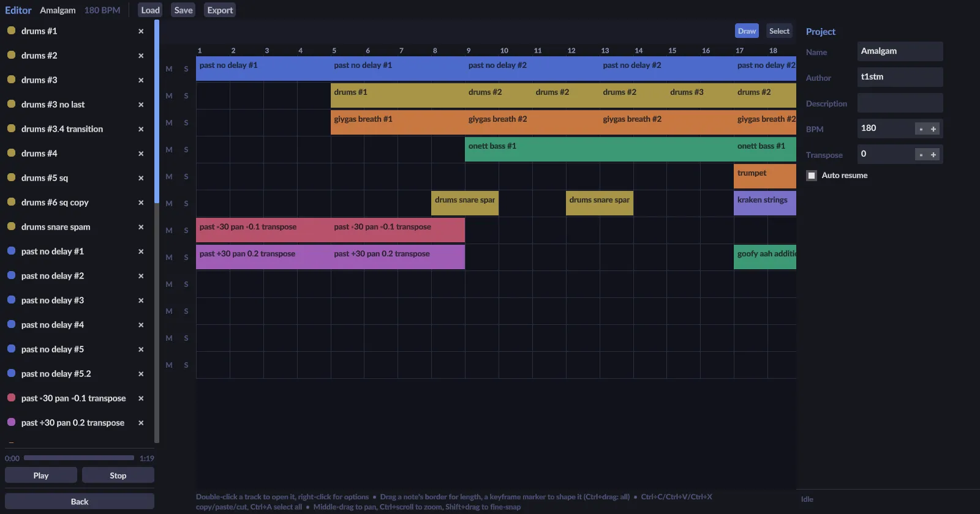The image size is (980, 514).
Task: Start playback with the Play button
Action: 41,475
